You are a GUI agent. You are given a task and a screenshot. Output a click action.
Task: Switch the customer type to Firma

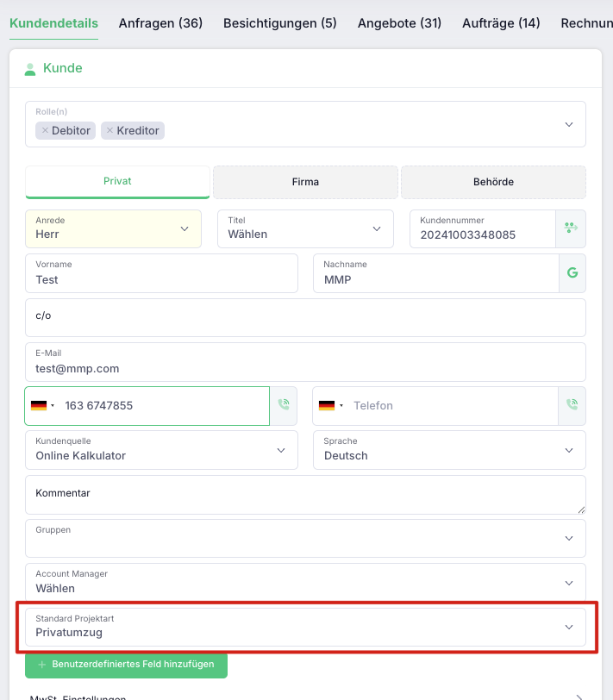click(x=305, y=182)
